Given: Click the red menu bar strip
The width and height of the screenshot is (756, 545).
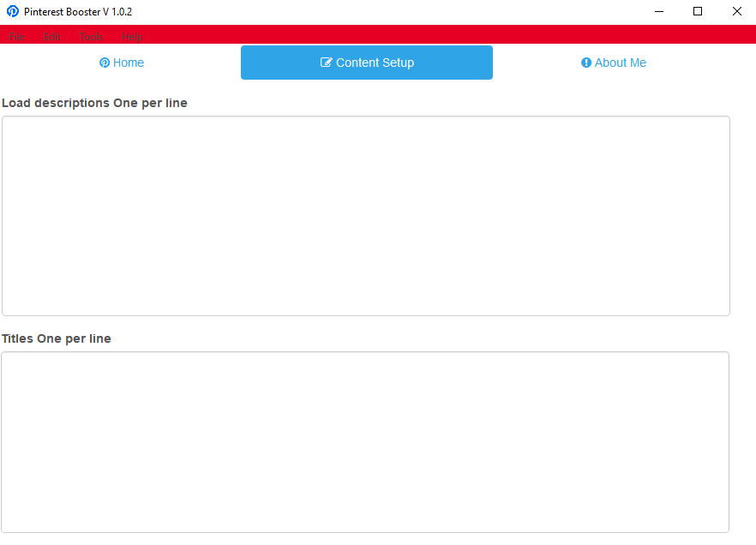Looking at the screenshot, I should (386, 37).
